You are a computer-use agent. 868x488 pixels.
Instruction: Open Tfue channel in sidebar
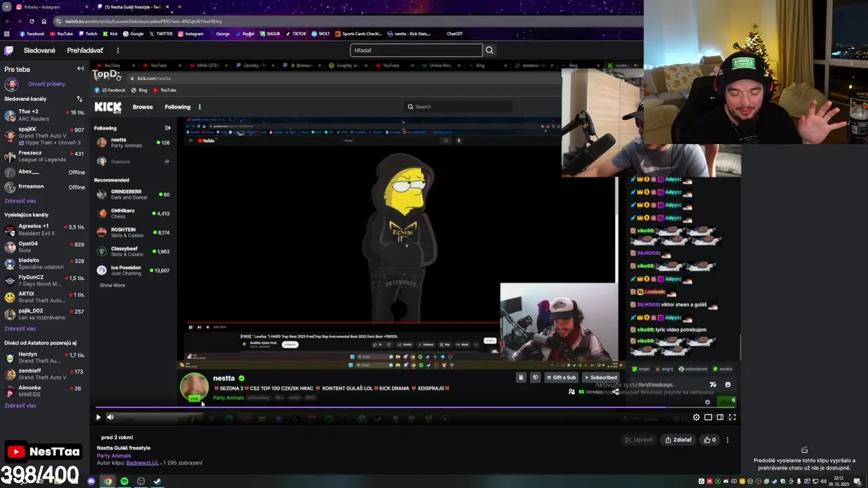click(x=45, y=115)
